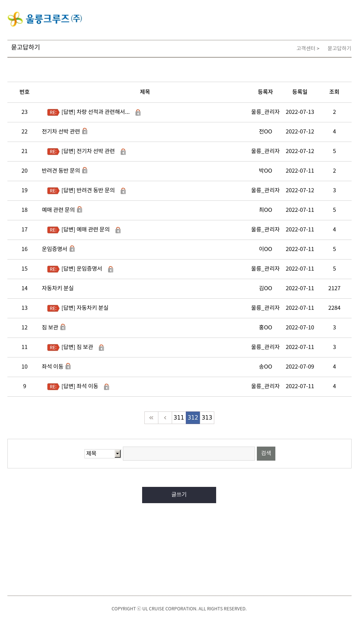Open 고객센터 breadcrumb link

pos(306,48)
